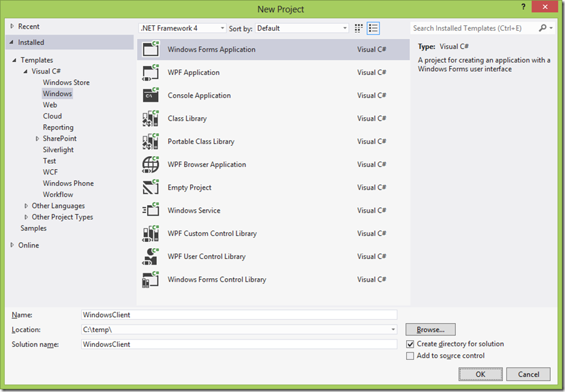Select the "Windows Service" template name

coord(194,211)
